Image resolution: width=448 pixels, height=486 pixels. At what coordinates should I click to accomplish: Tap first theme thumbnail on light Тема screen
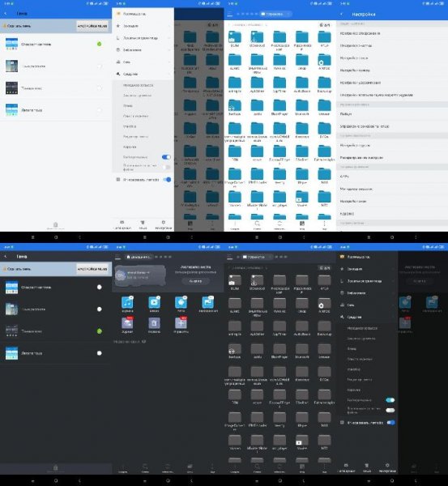pos(12,44)
